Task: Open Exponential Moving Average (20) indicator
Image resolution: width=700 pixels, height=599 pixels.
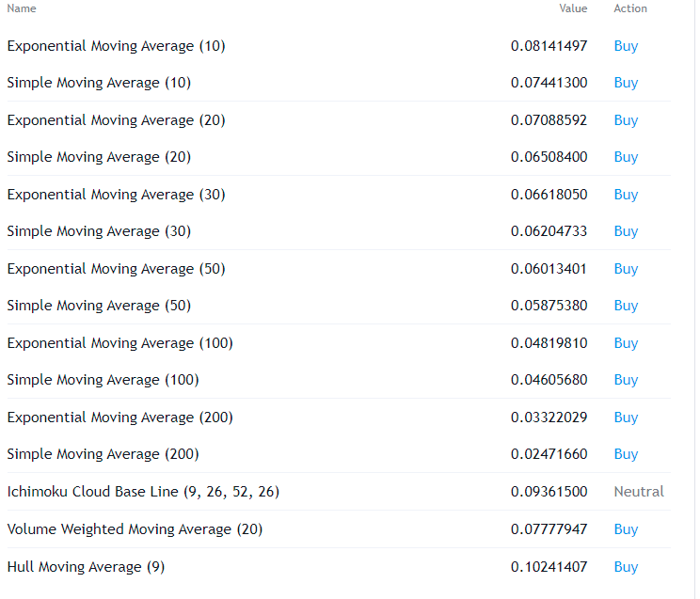Action: point(116,120)
